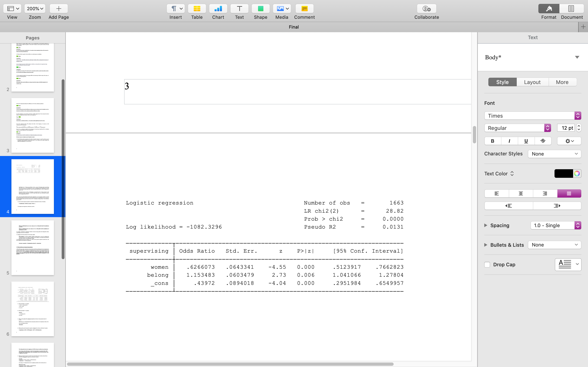Toggle italic text formatting
588x367 pixels.
[x=509, y=141]
